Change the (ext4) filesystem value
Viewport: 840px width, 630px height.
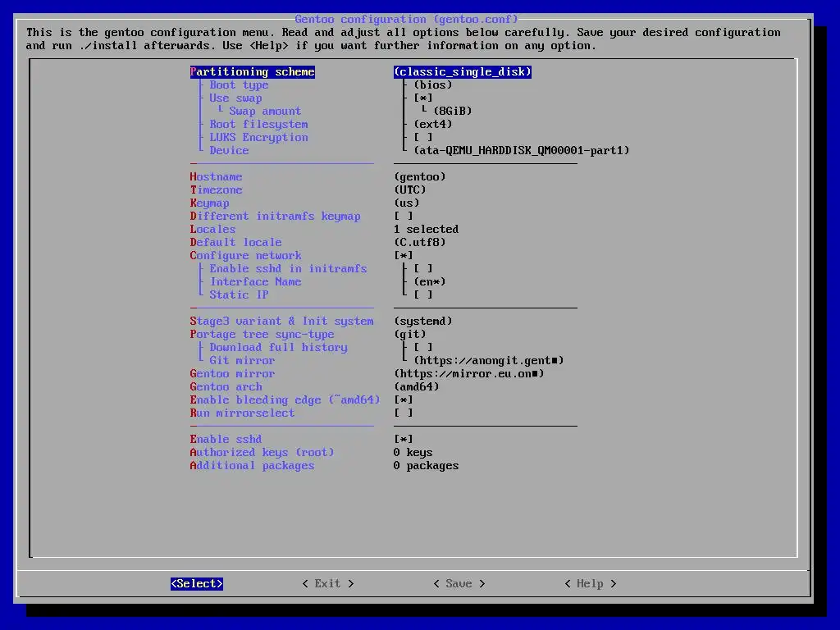coord(433,125)
